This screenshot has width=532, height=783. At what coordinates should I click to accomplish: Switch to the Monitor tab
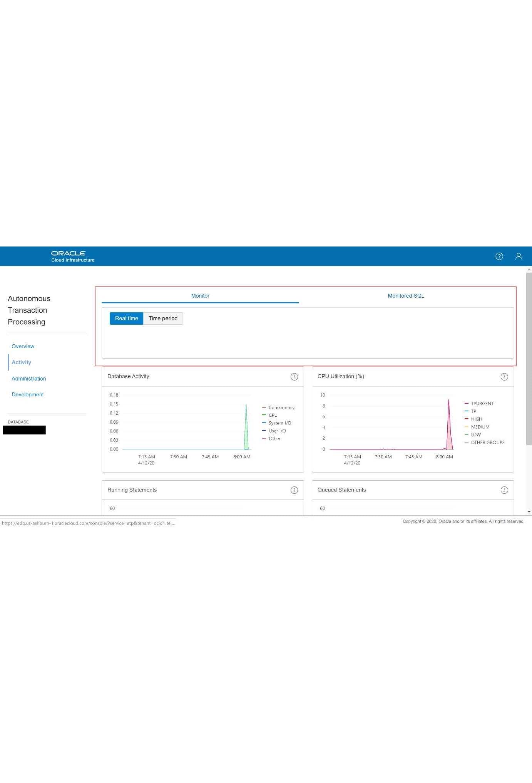[x=200, y=296]
